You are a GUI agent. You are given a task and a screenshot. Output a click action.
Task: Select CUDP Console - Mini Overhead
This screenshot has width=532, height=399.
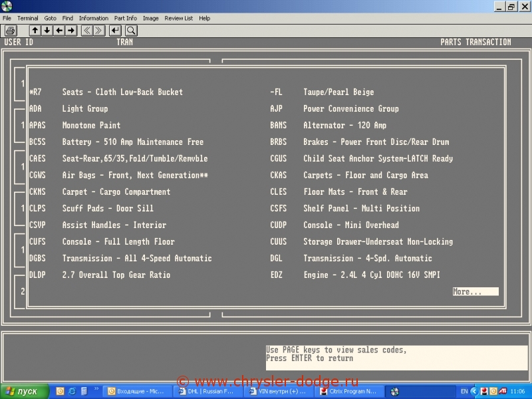pyautogui.click(x=334, y=225)
